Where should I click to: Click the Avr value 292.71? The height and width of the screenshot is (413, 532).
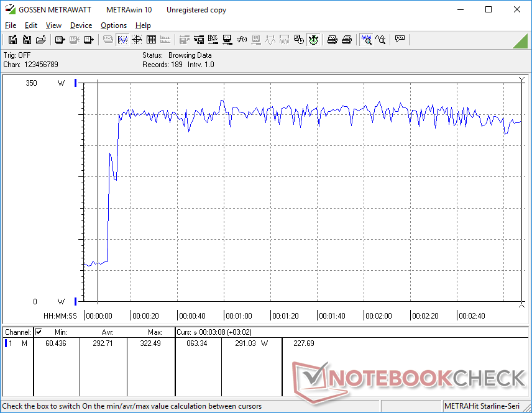tap(103, 343)
